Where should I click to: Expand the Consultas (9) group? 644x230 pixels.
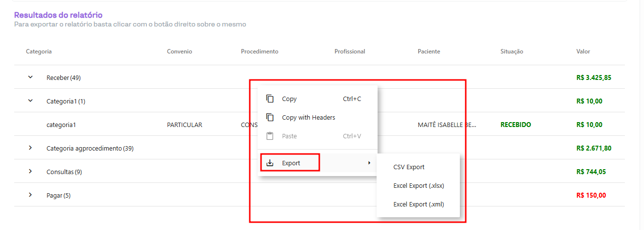point(30,172)
